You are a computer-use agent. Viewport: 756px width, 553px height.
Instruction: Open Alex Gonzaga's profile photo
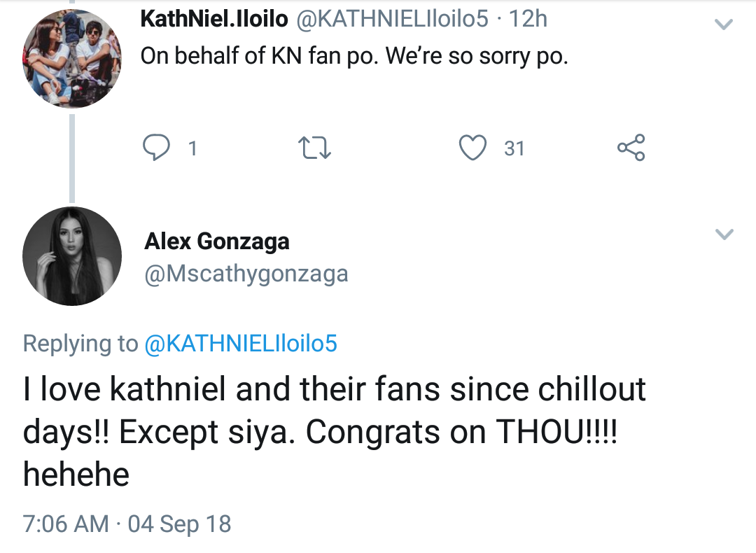click(x=72, y=255)
